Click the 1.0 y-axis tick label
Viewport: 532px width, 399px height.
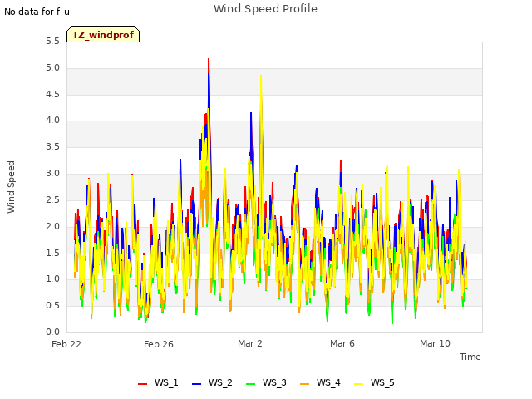(52, 279)
